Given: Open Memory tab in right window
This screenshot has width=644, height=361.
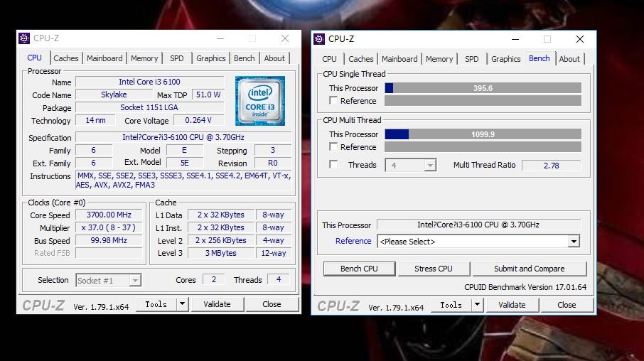Looking at the screenshot, I should (439, 59).
